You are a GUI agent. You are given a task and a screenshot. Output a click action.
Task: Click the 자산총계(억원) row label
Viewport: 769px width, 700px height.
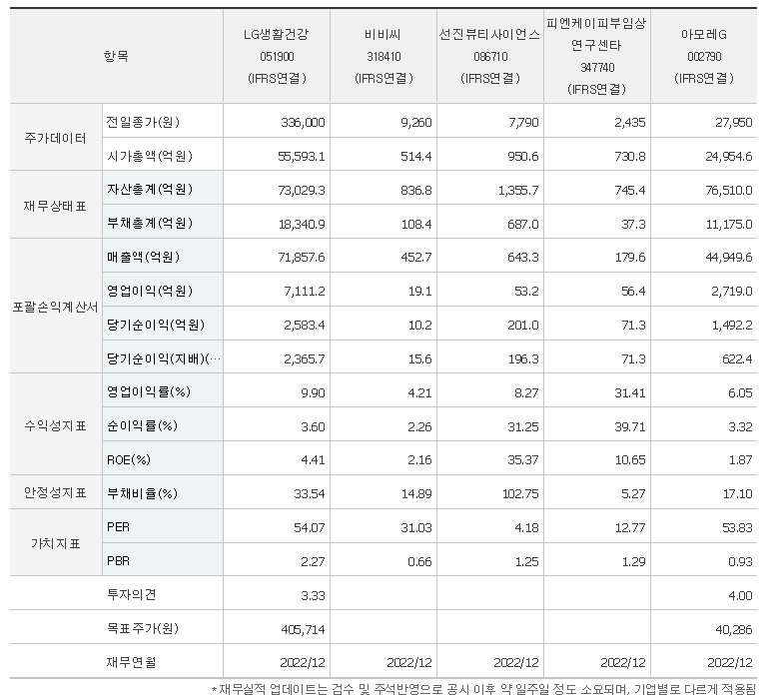tap(150, 189)
